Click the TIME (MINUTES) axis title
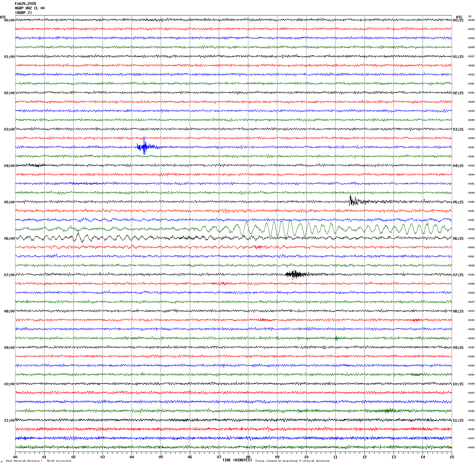The width and height of the screenshot is (476, 465). 237,460
